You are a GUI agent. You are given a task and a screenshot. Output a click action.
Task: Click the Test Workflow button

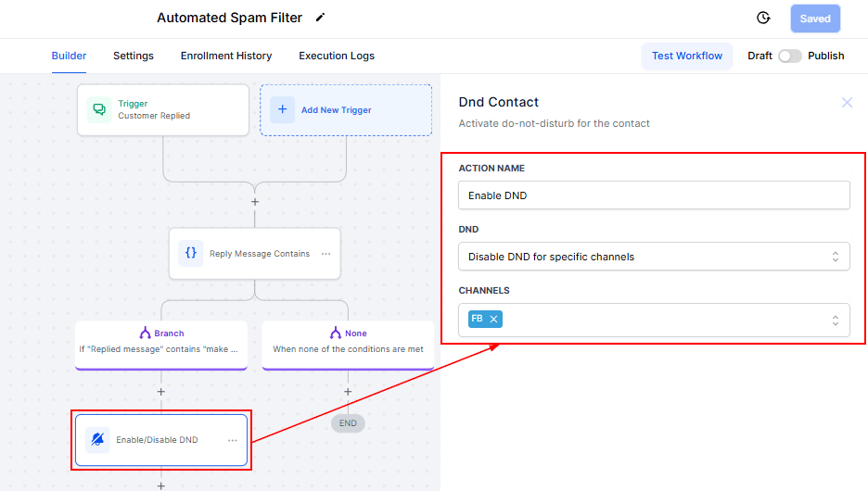686,56
